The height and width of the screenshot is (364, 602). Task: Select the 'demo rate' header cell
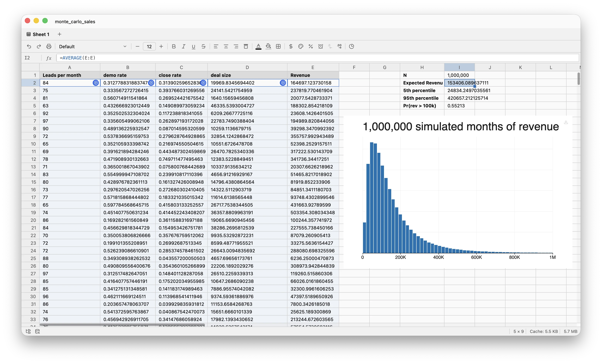pyautogui.click(x=128, y=75)
